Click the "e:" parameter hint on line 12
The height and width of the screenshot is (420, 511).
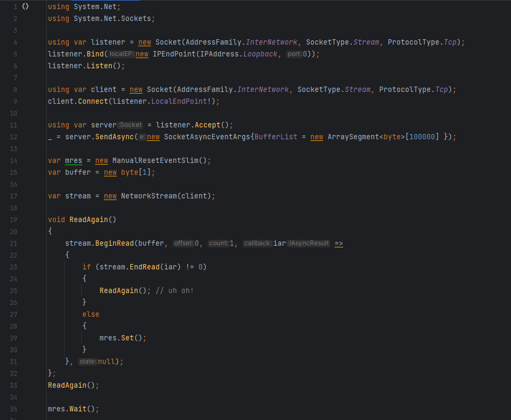pyautogui.click(x=142, y=137)
